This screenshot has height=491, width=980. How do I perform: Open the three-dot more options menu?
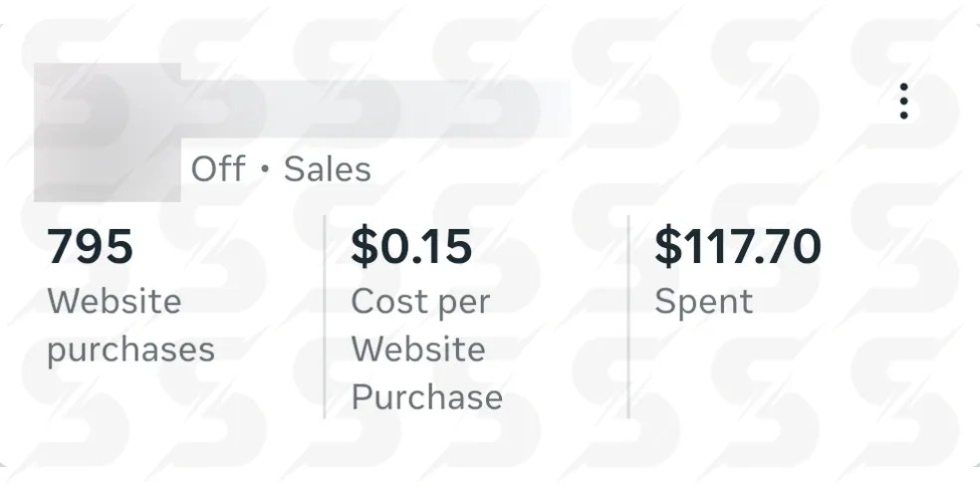[x=903, y=102]
